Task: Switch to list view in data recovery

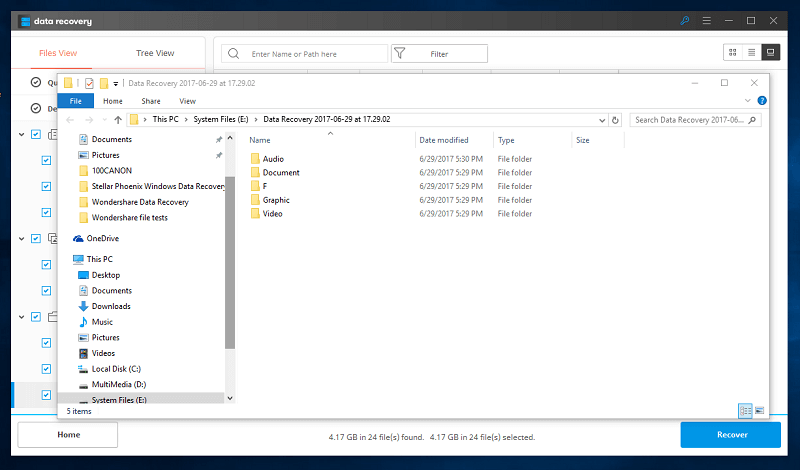Action: pyautogui.click(x=752, y=53)
